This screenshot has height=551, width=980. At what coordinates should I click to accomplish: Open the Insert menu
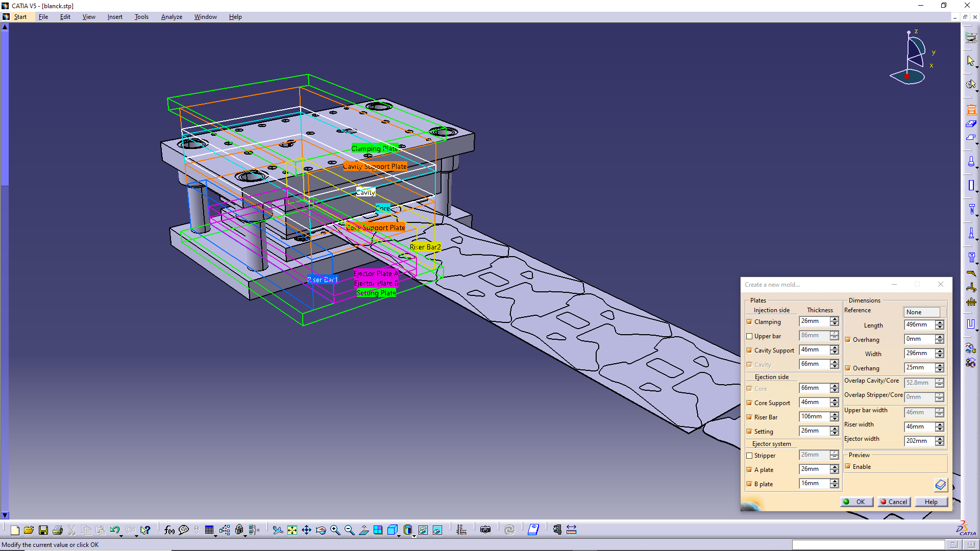pos(115,17)
